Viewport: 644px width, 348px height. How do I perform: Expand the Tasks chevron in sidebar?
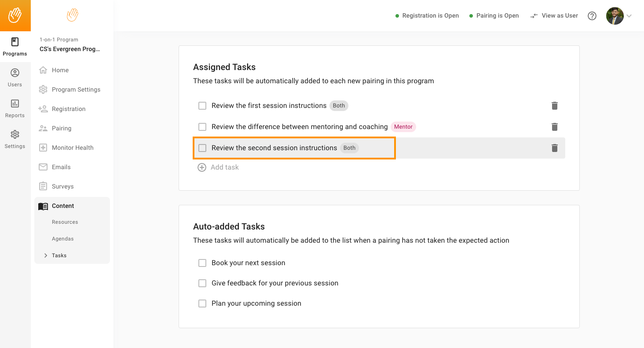click(x=46, y=255)
